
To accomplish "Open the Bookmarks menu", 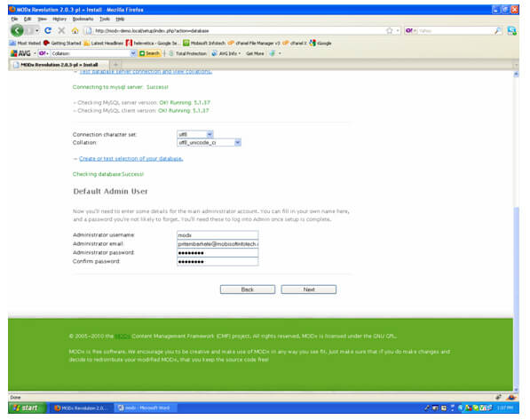I will [x=83, y=19].
